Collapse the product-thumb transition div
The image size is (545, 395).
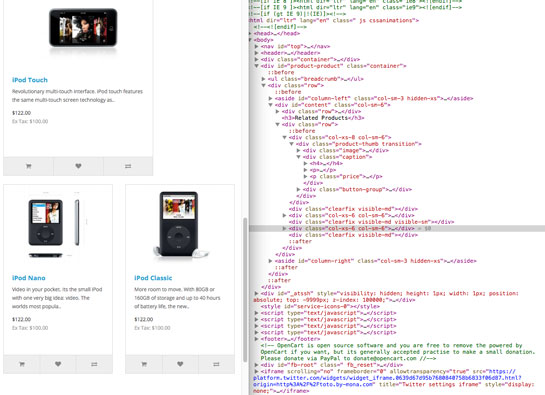(291, 144)
